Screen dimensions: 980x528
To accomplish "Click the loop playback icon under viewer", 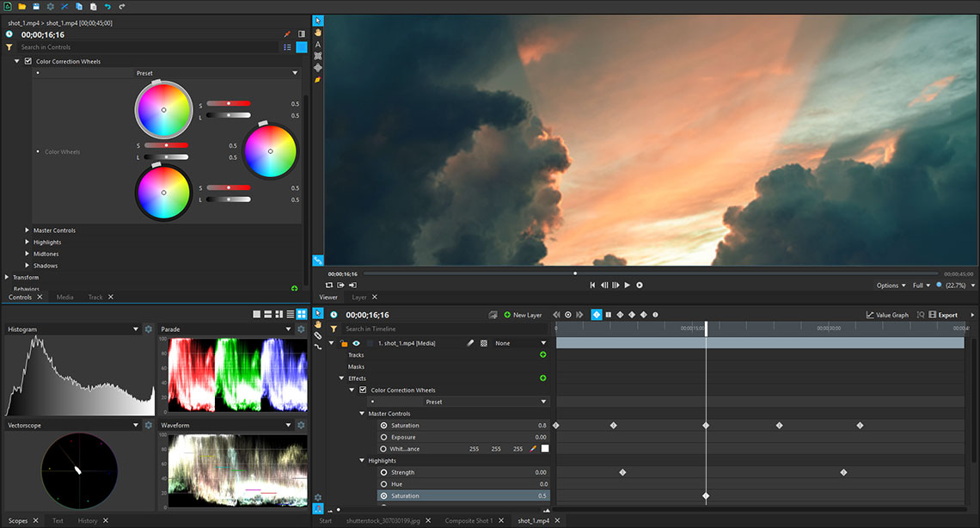I will coord(329,285).
